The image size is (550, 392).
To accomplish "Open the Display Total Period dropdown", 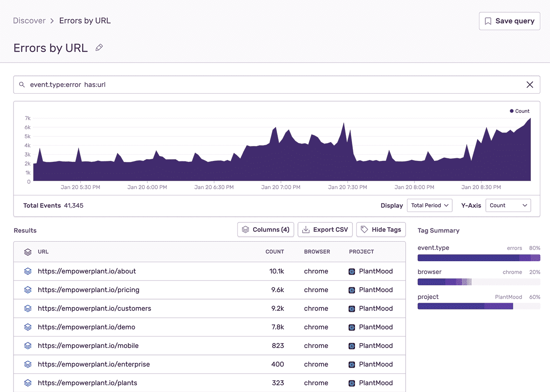I will pyautogui.click(x=430, y=205).
